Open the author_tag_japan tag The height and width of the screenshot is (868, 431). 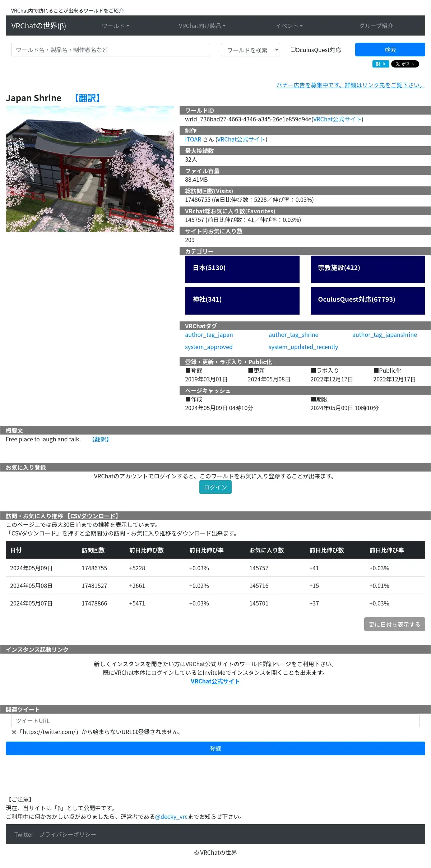tap(209, 335)
